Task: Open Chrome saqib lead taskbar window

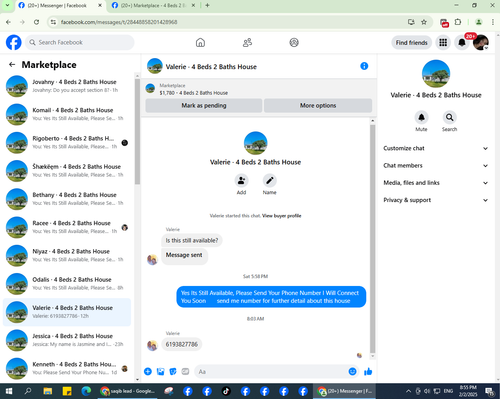Action: [128, 391]
